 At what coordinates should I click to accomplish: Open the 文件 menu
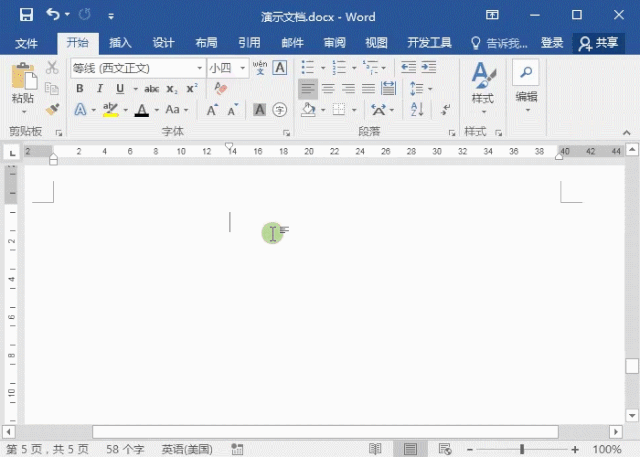pyautogui.click(x=26, y=43)
